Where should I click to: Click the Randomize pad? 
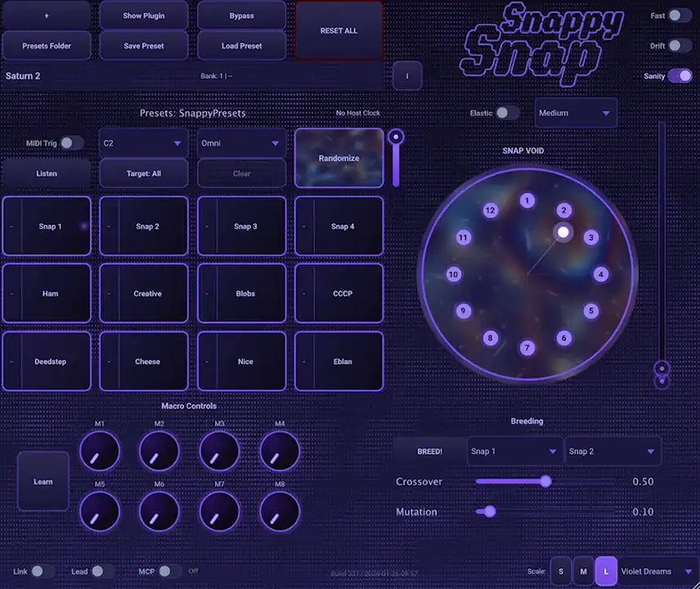339,159
